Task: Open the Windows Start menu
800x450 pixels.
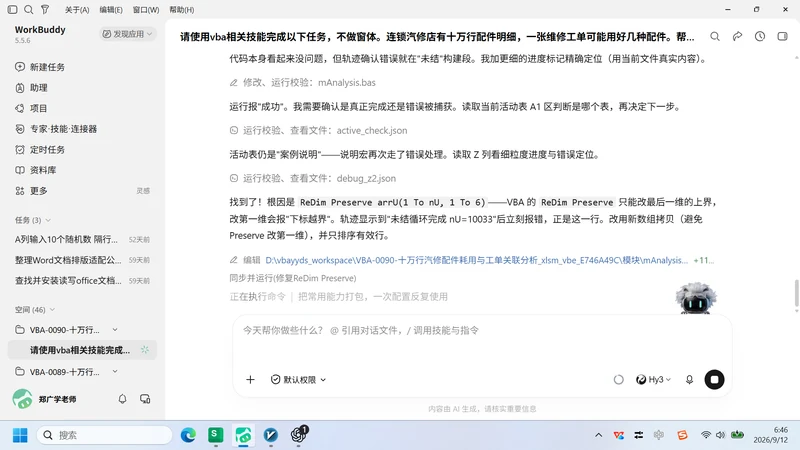Action: pyautogui.click(x=20, y=435)
